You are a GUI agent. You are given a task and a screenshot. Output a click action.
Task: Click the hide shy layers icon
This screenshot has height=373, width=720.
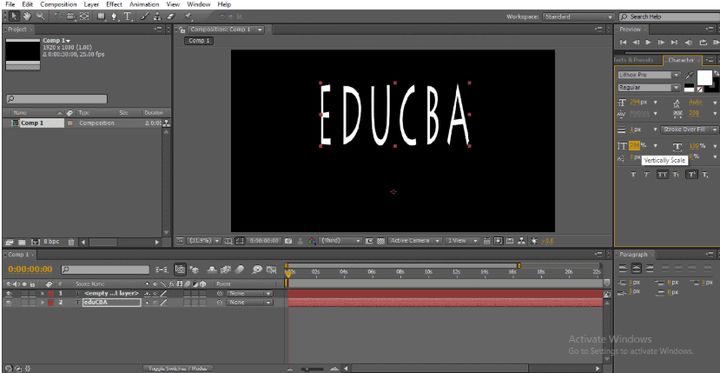pyautogui.click(x=213, y=270)
